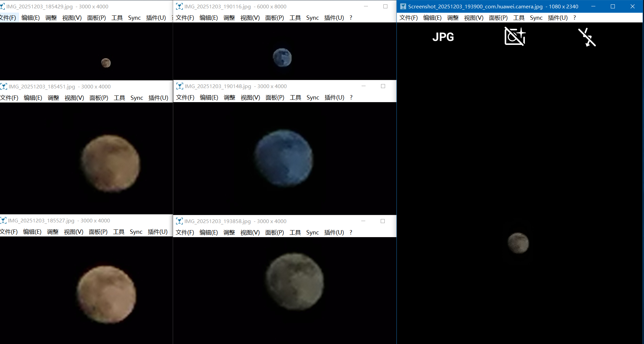Click the app icon beside IMG_20251203_190148.jpg title
Screen dimensions: 644x344
(x=180, y=86)
